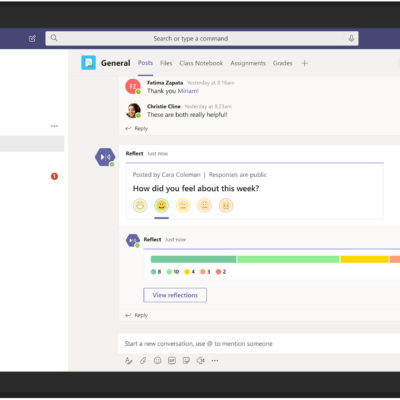Click the Meet now video icon

click(x=201, y=361)
